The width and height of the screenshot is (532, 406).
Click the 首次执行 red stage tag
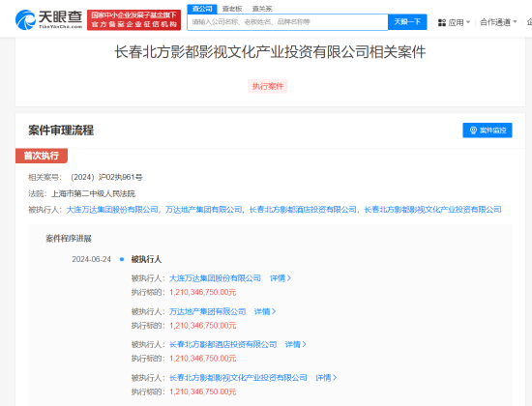42,156
